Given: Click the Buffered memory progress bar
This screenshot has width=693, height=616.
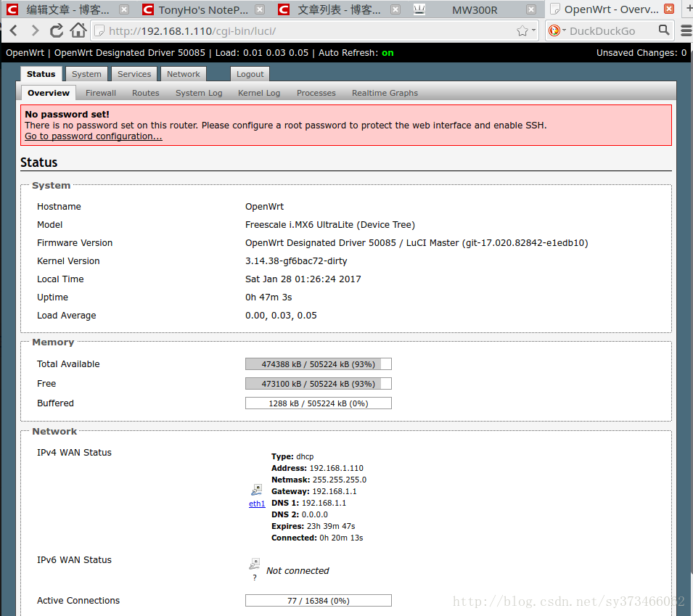Looking at the screenshot, I should 319,403.
